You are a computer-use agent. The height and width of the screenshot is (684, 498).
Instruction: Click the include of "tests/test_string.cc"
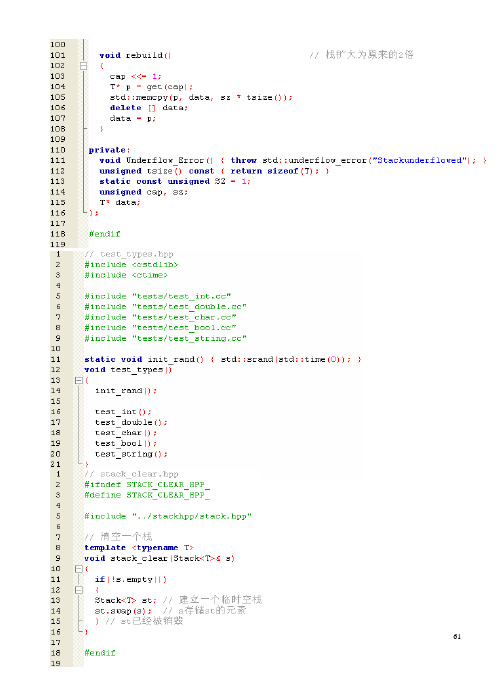click(166, 338)
